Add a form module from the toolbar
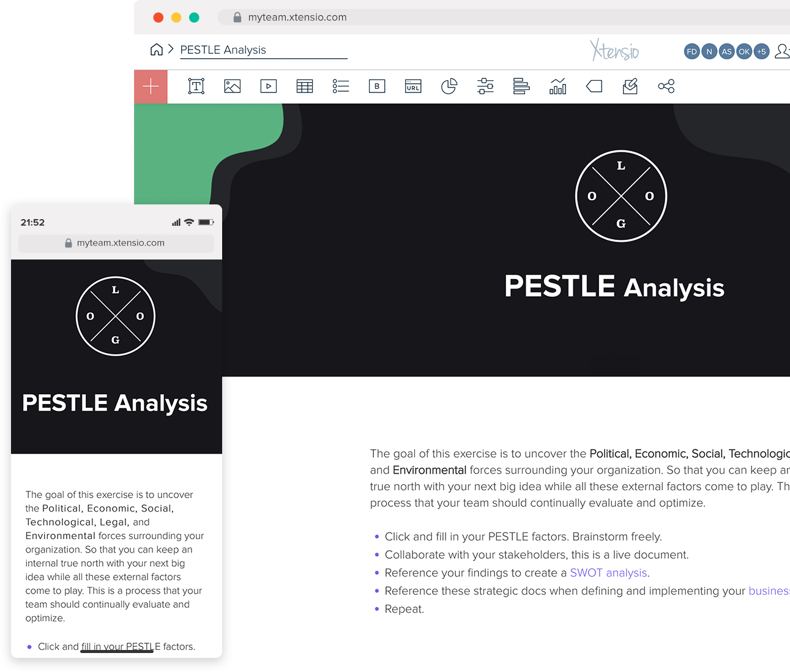Image resolution: width=790 pixels, height=672 pixels. (630, 86)
